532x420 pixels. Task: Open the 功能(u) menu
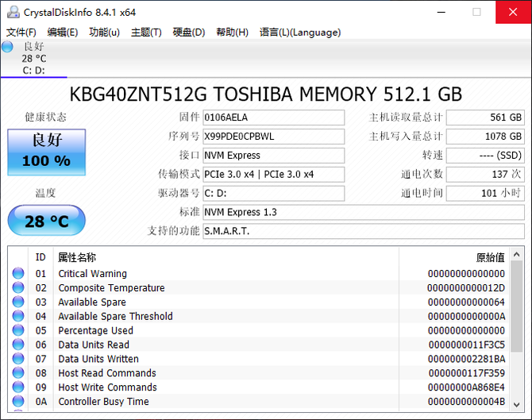(105, 33)
